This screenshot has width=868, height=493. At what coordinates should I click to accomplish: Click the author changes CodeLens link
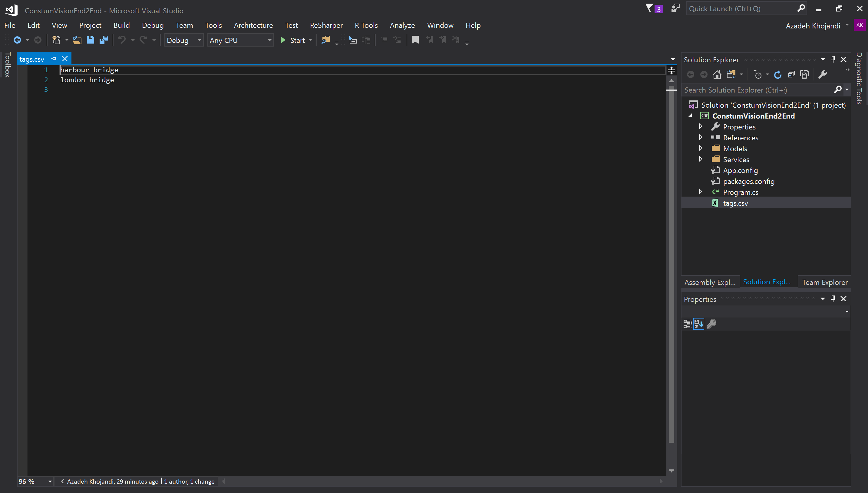click(x=189, y=482)
